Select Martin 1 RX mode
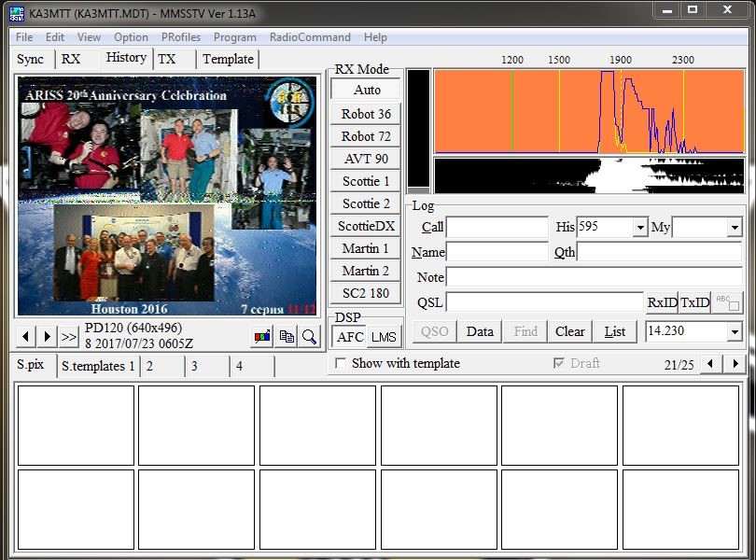The image size is (756, 560). [x=366, y=248]
